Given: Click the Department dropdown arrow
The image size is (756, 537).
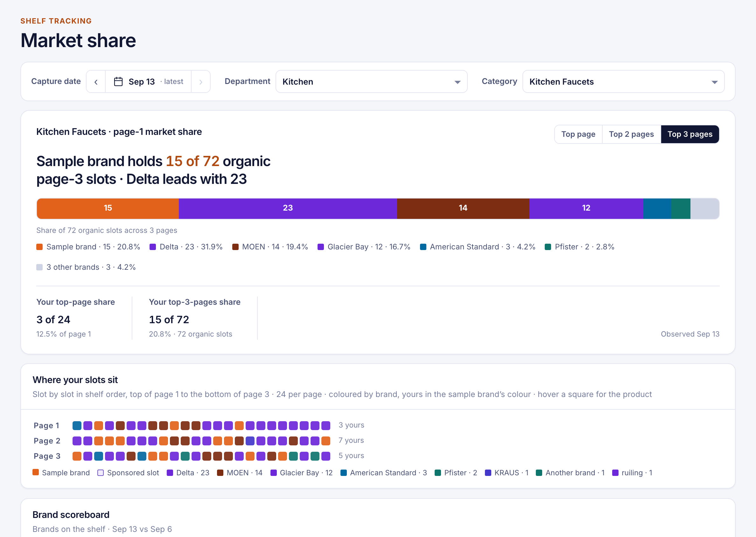Looking at the screenshot, I should pyautogui.click(x=457, y=82).
